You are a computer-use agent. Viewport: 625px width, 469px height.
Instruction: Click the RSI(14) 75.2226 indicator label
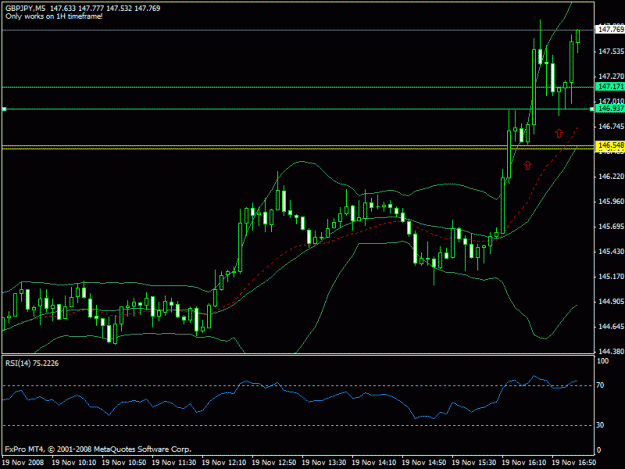(x=32, y=363)
